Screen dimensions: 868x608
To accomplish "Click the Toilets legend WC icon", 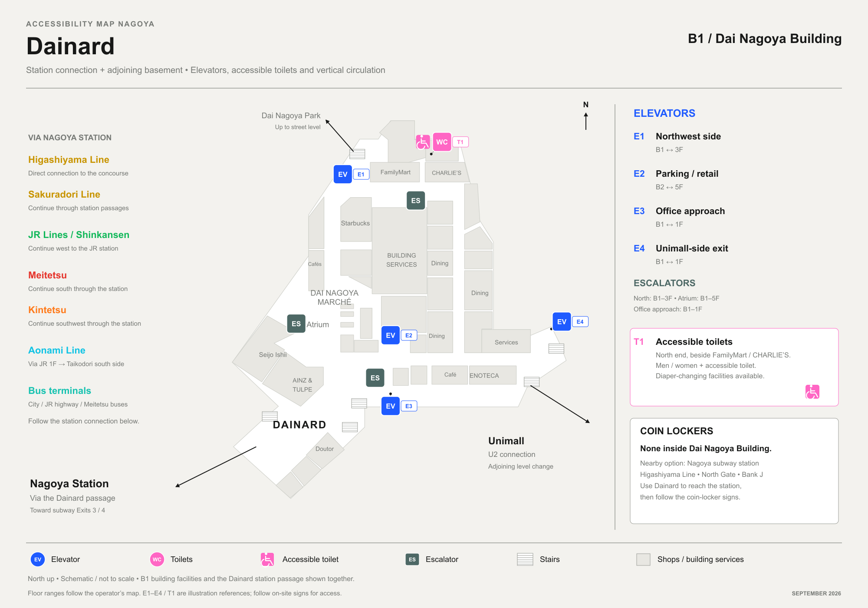I will click(x=157, y=559).
